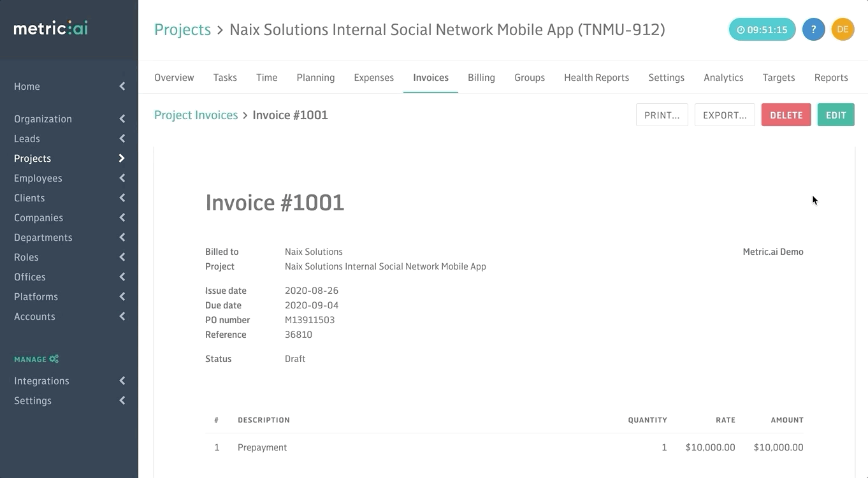Viewport: 868px width, 478px height.
Task: Expand the Platforms sidebar chevron
Action: 122,296
